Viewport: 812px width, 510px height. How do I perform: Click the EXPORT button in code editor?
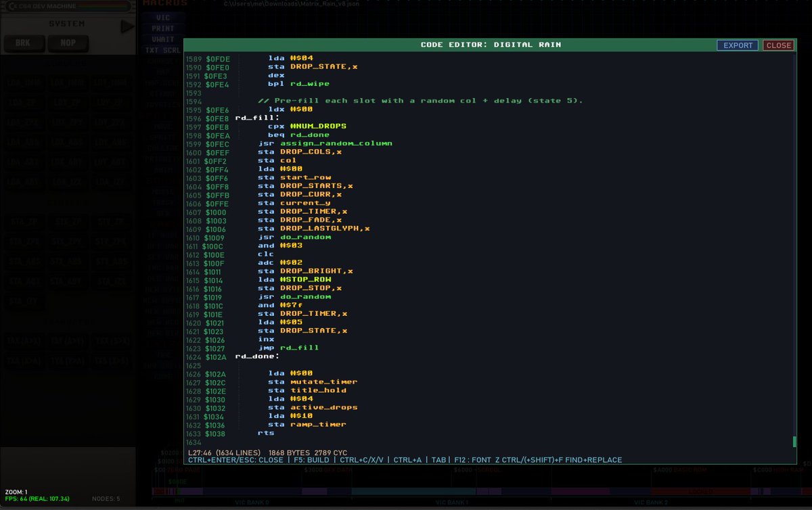(x=738, y=45)
